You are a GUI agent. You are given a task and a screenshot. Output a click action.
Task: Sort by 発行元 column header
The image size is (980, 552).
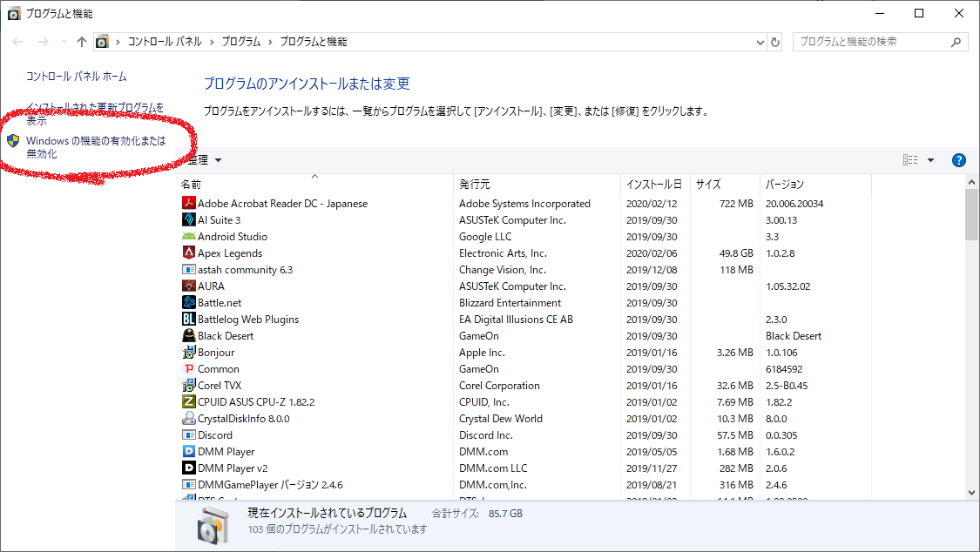tap(537, 185)
